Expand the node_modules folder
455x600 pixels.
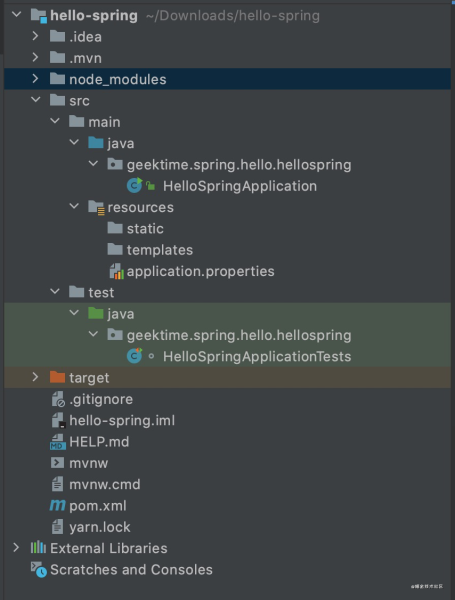35,78
